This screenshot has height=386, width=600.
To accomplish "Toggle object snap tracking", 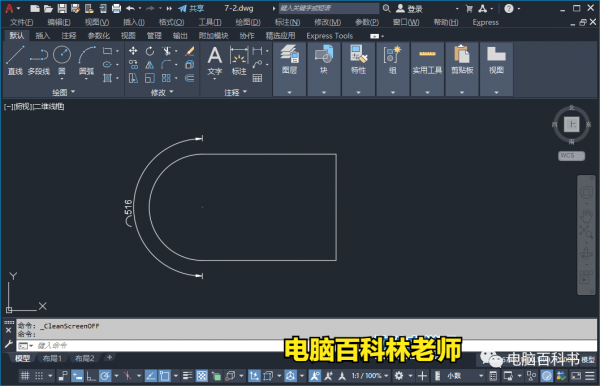I will 151,376.
